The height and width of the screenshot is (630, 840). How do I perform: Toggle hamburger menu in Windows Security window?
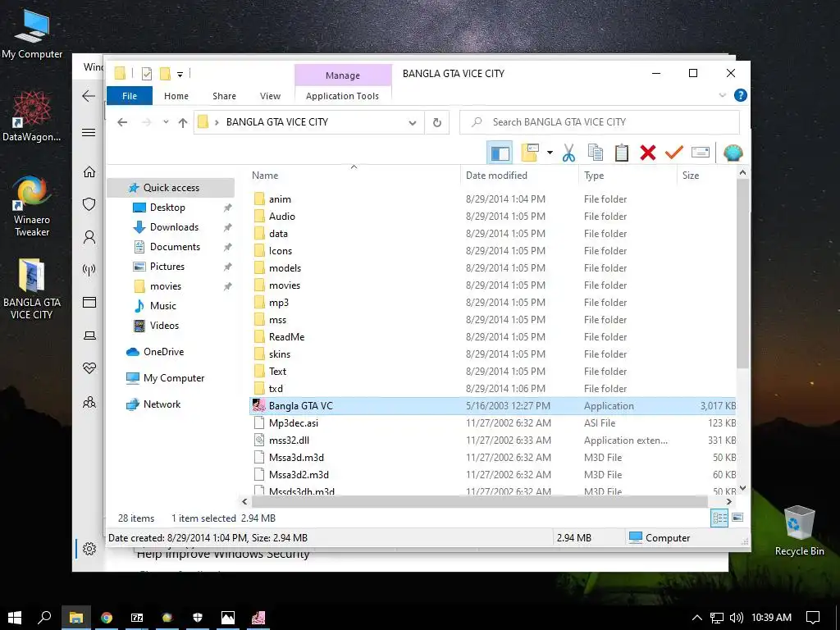click(89, 133)
